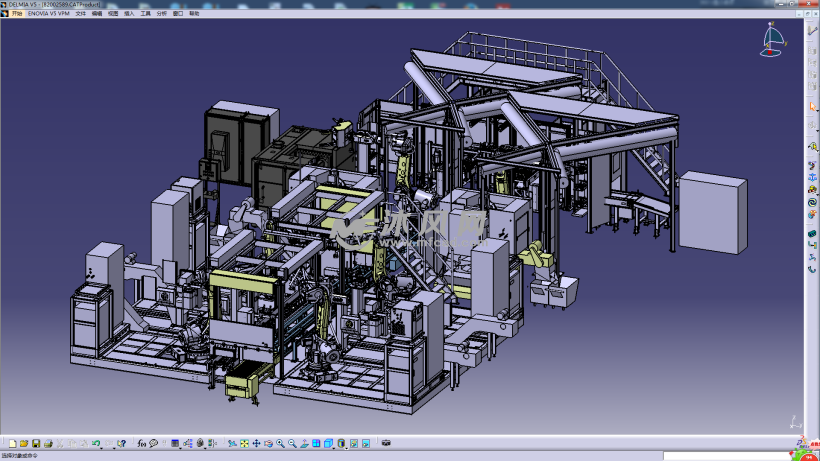Activate the Pan view tool
Screen dimensions: 820x461
point(256,442)
